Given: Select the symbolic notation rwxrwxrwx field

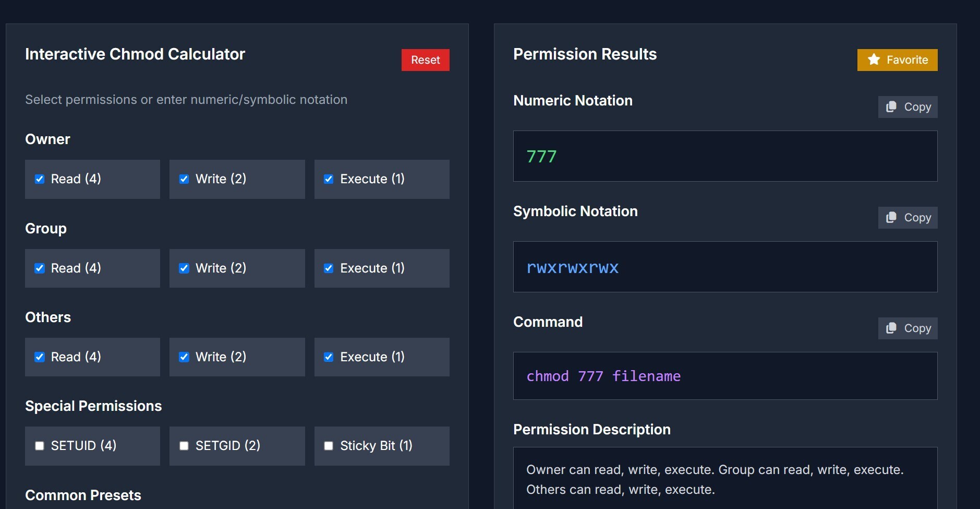Looking at the screenshot, I should coord(725,267).
